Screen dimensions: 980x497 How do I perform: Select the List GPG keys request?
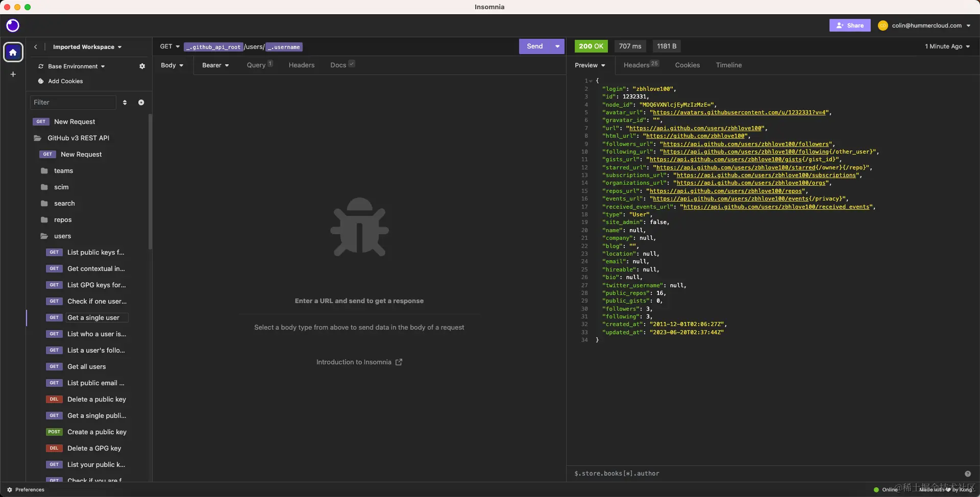(x=96, y=285)
